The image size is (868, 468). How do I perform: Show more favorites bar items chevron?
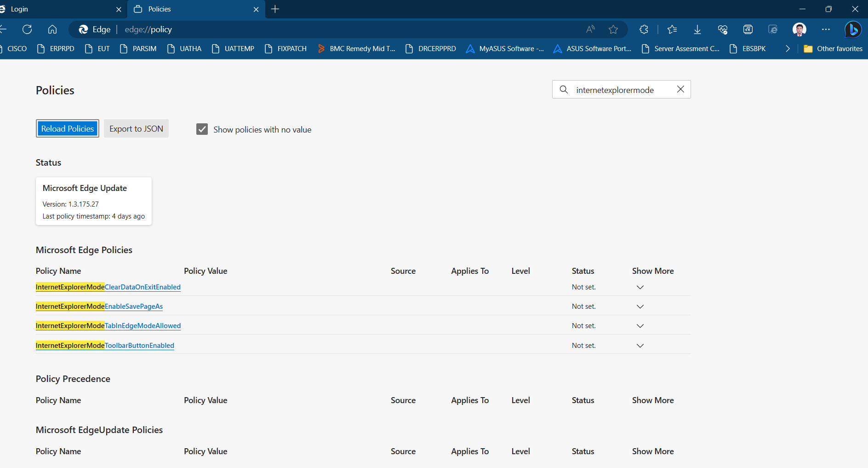click(x=788, y=49)
